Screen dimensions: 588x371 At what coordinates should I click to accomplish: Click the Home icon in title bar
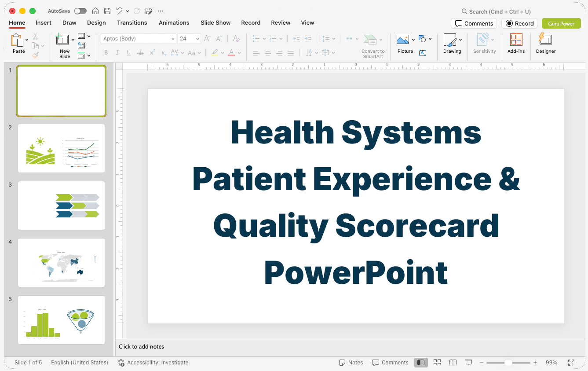click(95, 11)
